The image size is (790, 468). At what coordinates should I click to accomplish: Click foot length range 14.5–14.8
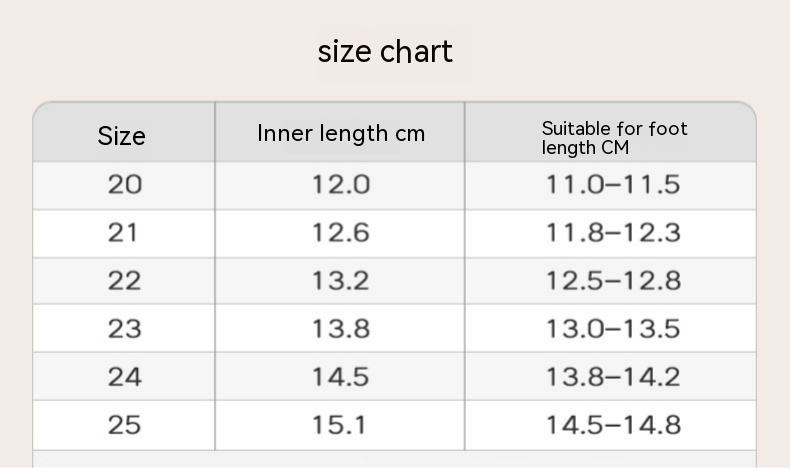[612, 425]
